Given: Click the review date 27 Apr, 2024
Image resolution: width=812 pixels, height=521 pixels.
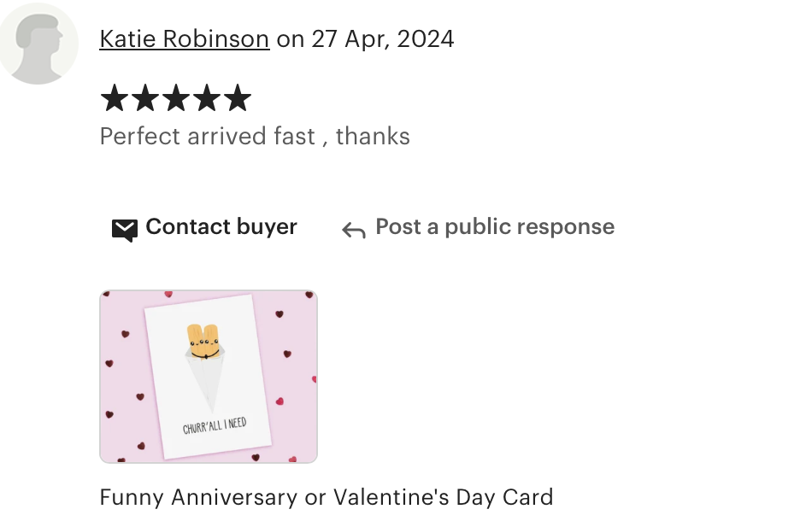Looking at the screenshot, I should [383, 39].
